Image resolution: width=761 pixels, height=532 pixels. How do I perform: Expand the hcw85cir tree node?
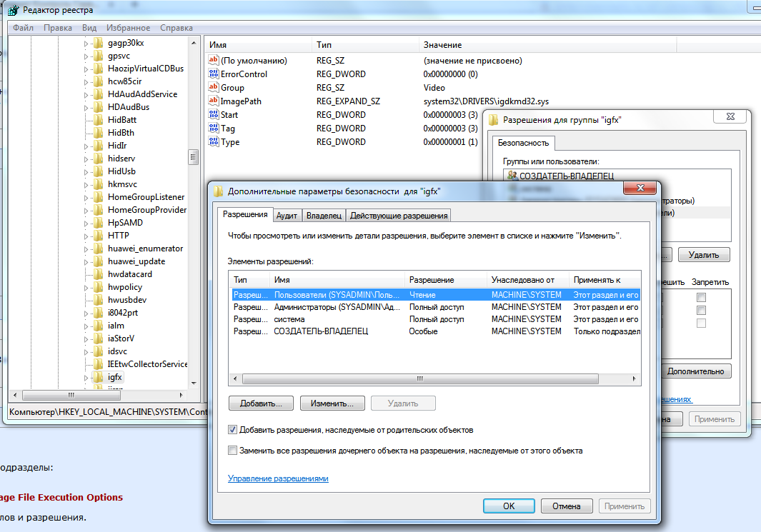pos(86,82)
